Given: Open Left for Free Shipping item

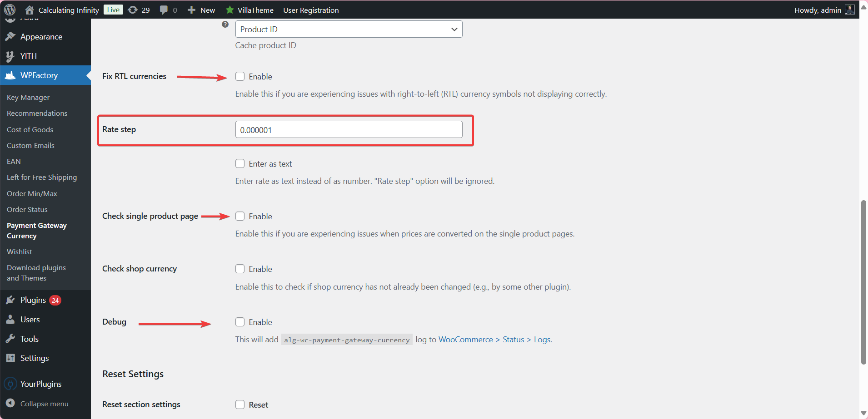Looking at the screenshot, I should (42, 177).
